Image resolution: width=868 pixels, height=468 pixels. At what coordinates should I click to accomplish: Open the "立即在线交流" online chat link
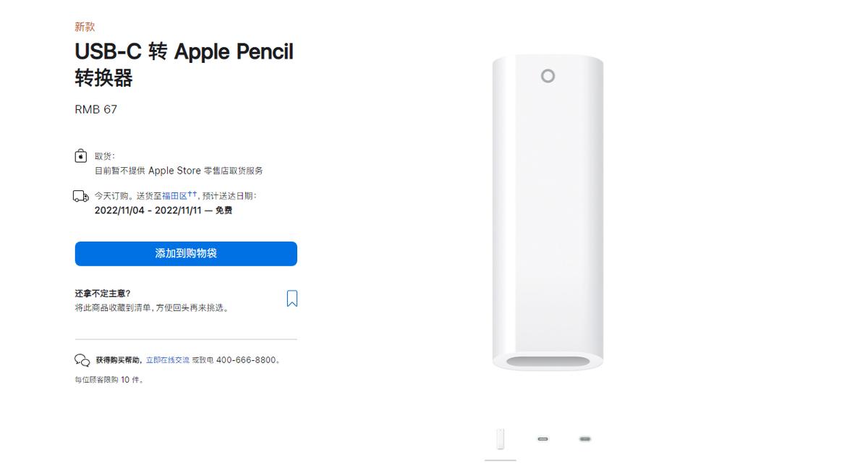tap(169, 359)
